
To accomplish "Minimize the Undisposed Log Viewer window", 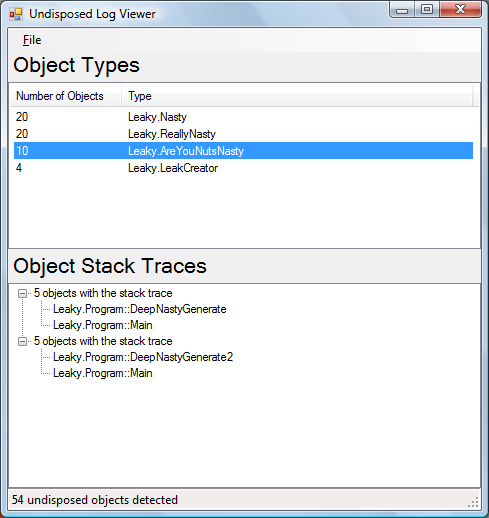I will [x=402, y=10].
